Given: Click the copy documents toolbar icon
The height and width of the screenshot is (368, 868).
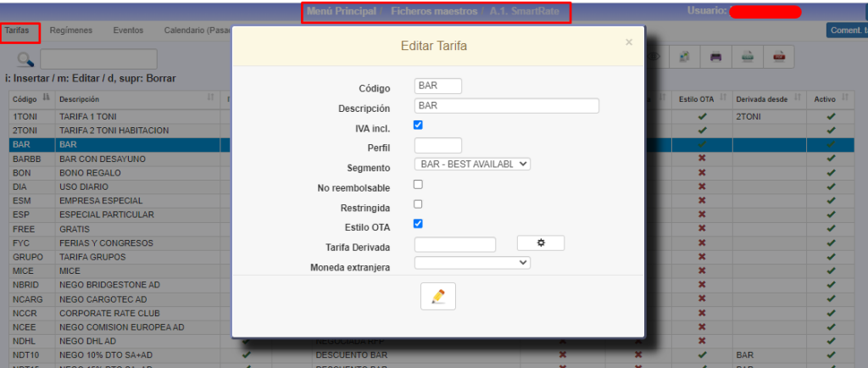Looking at the screenshot, I should tap(685, 57).
